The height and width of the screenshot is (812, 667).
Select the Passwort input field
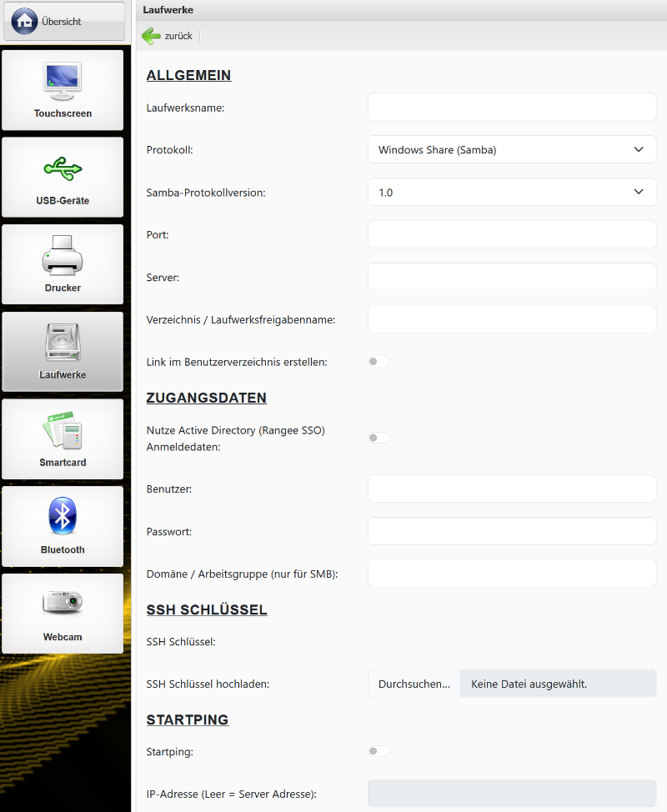pos(511,531)
